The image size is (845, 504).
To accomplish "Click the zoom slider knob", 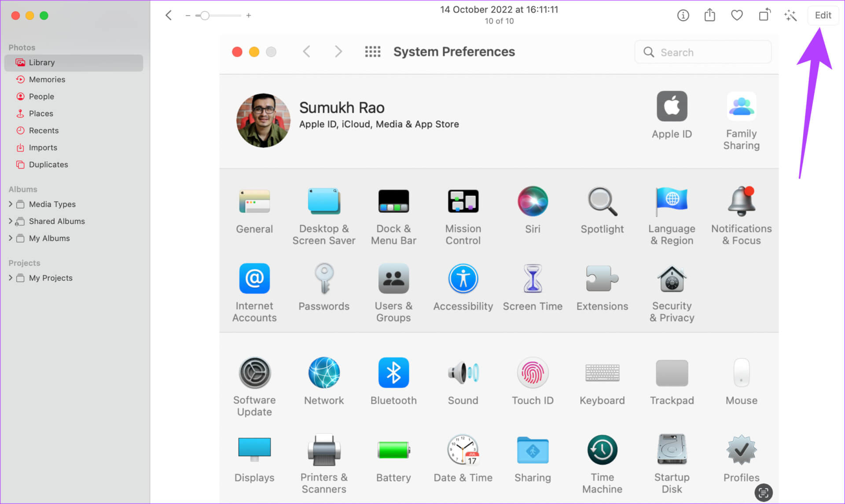I will [x=204, y=15].
